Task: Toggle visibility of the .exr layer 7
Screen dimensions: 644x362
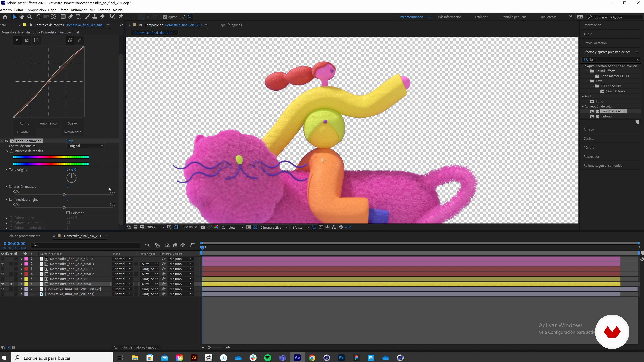Action: (3, 289)
